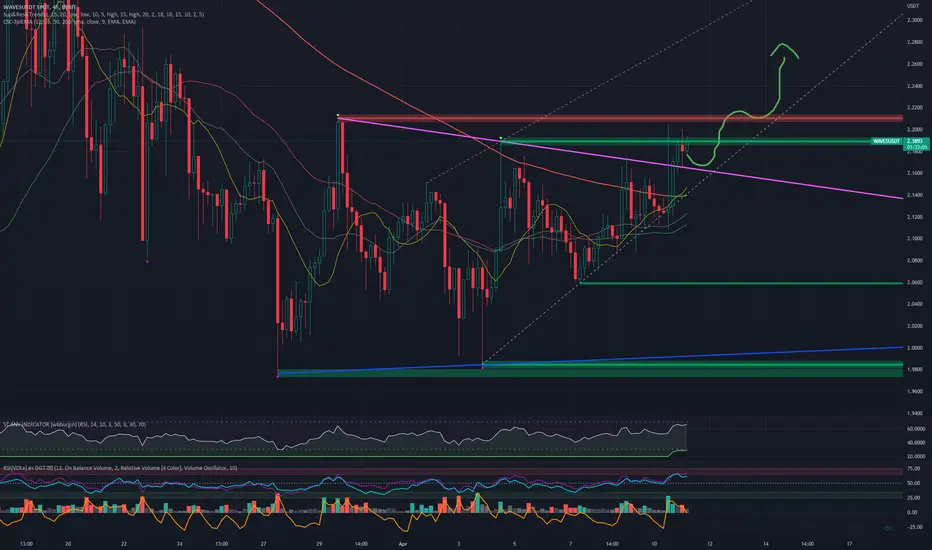The image size is (932, 550).
Task: Click the 2.0600 price axis label
Action: [x=915, y=282]
